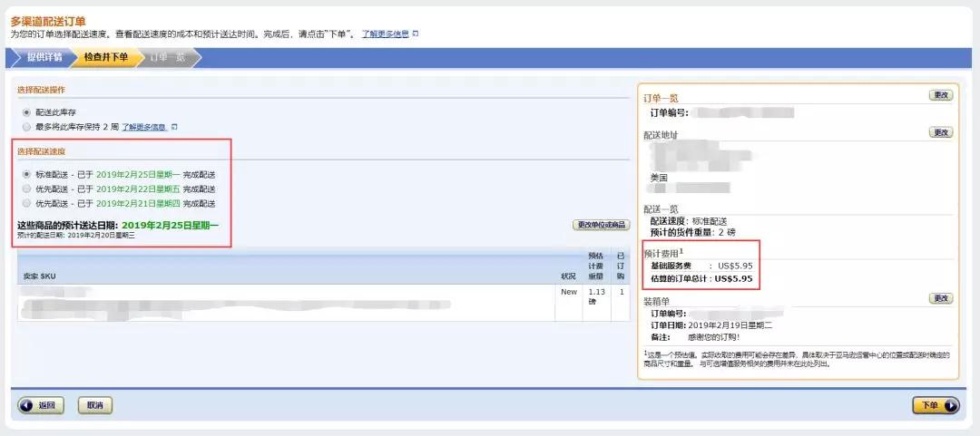Click the 检查并下单 step tab
This screenshot has width=980, height=436.
pyautogui.click(x=105, y=58)
